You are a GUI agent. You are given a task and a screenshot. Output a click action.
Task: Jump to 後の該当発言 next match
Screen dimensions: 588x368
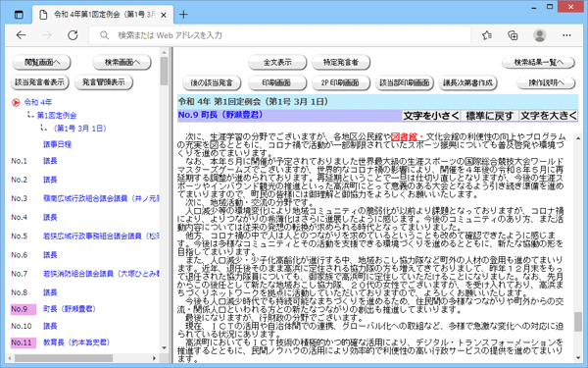pyautogui.click(x=212, y=82)
